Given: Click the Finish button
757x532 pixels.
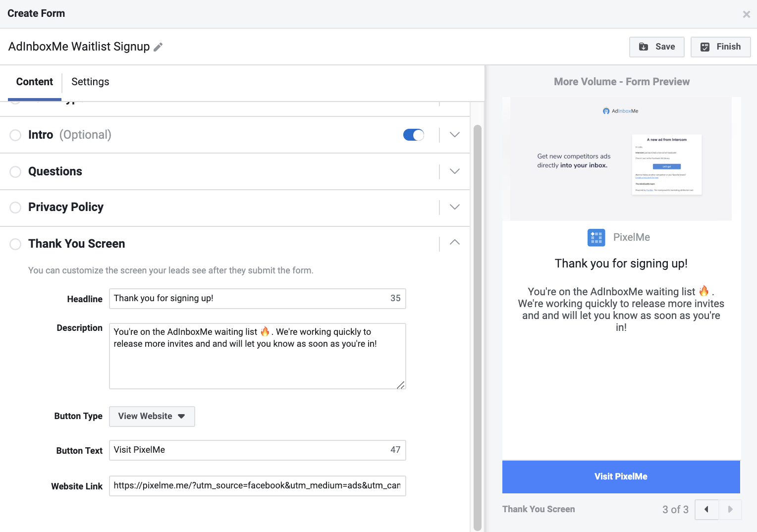Looking at the screenshot, I should coord(720,47).
